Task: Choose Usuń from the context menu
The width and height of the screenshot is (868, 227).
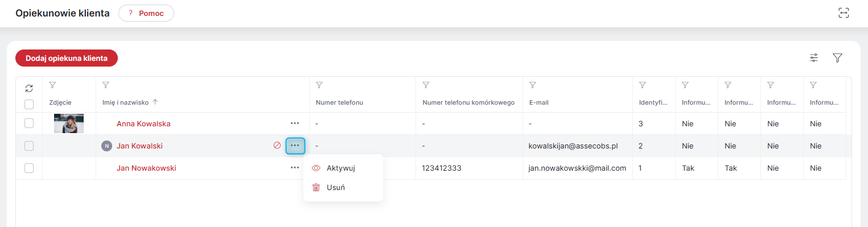Action: tap(343, 187)
